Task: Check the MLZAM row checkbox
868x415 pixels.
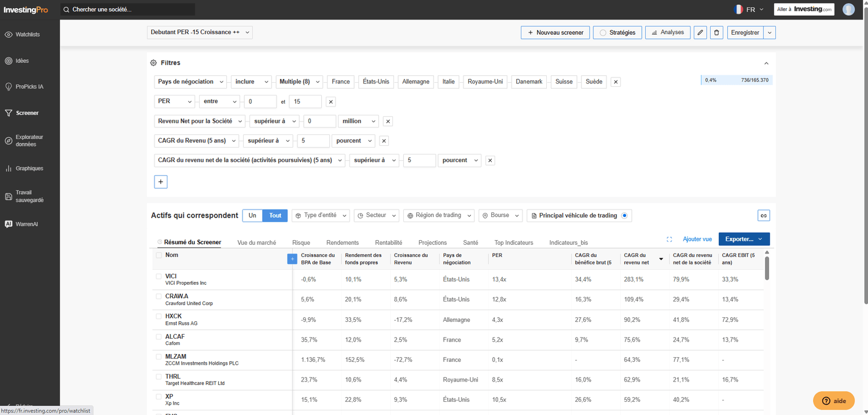Action: pos(159,357)
